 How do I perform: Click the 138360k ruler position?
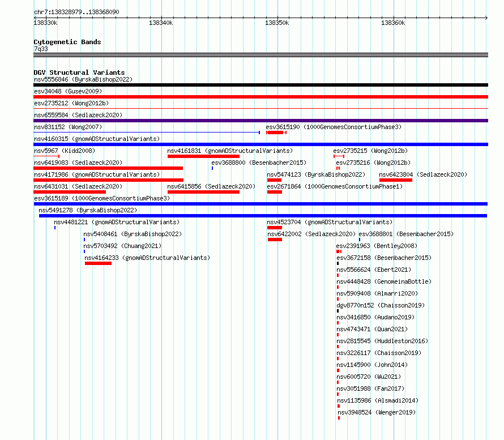coord(393,23)
